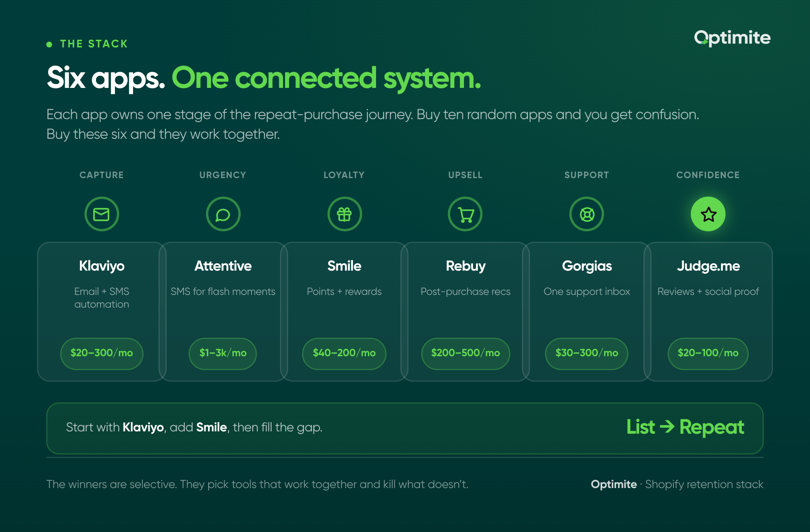
Task: Click the green dot beside THE STACK
Action: [49, 44]
